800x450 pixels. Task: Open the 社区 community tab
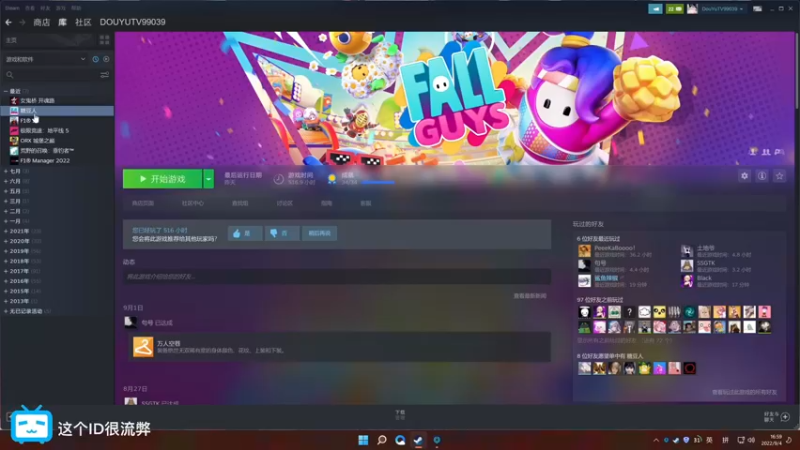pyautogui.click(x=83, y=22)
